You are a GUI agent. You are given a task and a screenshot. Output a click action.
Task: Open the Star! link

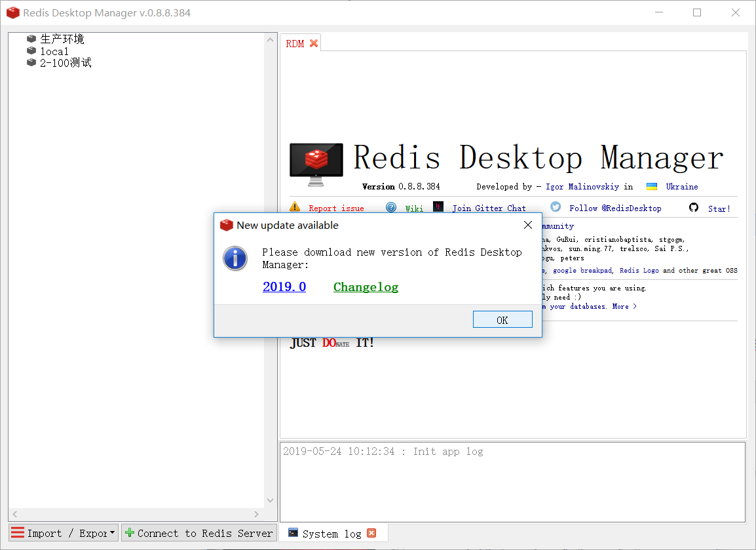coord(719,209)
